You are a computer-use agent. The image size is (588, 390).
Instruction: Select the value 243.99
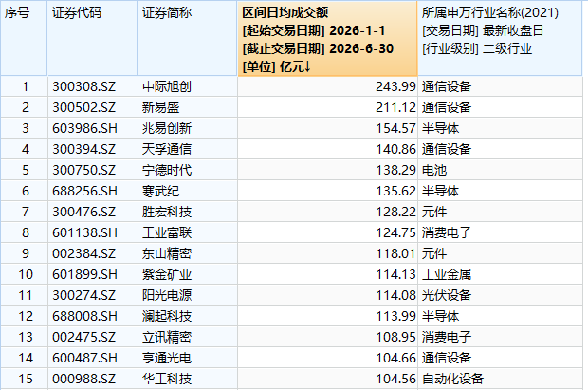coord(395,86)
